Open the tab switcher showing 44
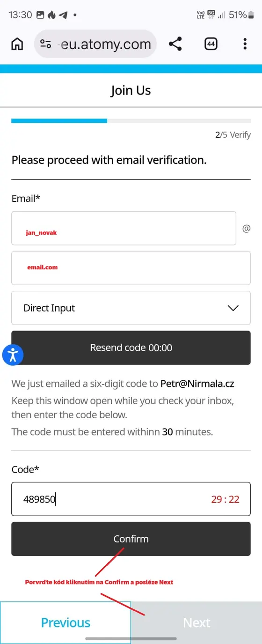The image size is (262, 644). 211,44
